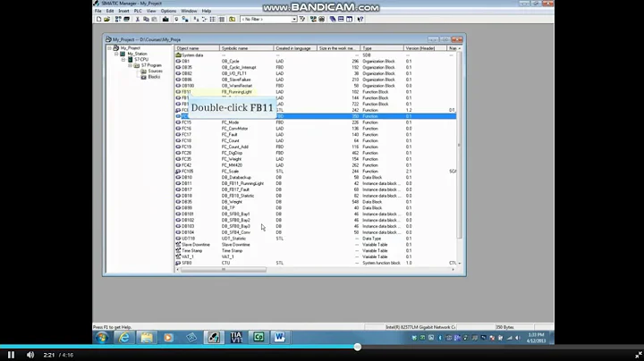Open the File menu
Screen dimensions: 644x361
point(97,11)
